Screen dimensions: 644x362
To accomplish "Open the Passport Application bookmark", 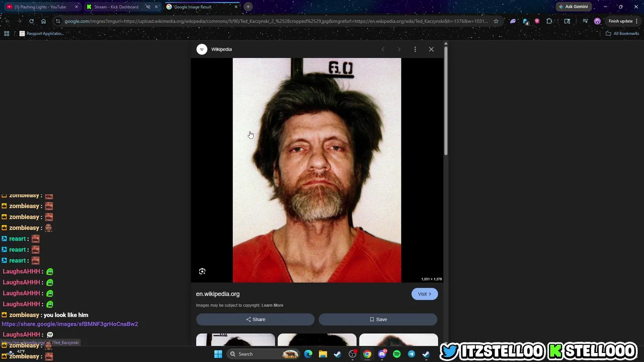I will pos(41,34).
